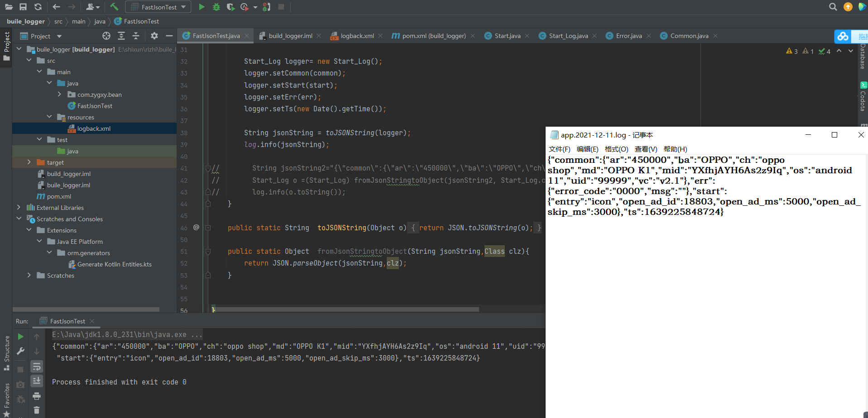Open the FastJsonTest run configuration dropdown
This screenshot has width=868, height=418.
158,7
